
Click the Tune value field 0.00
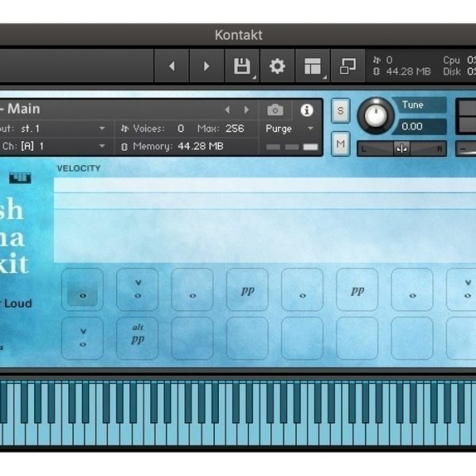coord(420,126)
